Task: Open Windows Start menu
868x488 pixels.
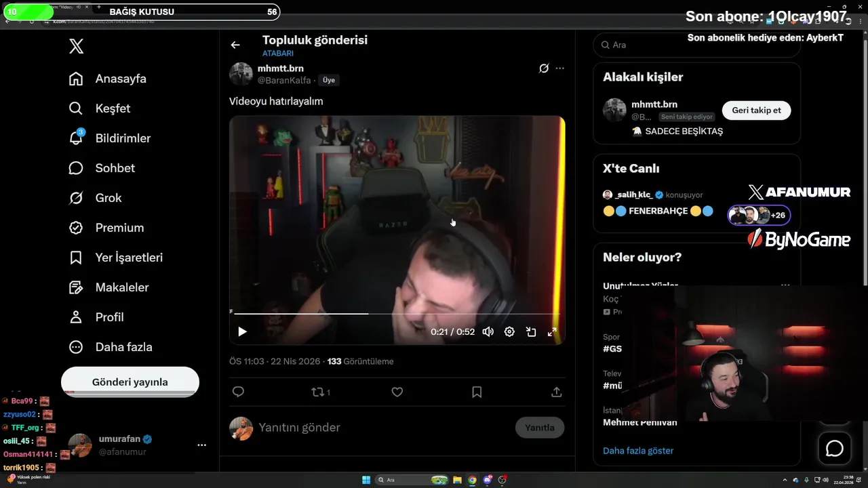Action: pos(366,480)
